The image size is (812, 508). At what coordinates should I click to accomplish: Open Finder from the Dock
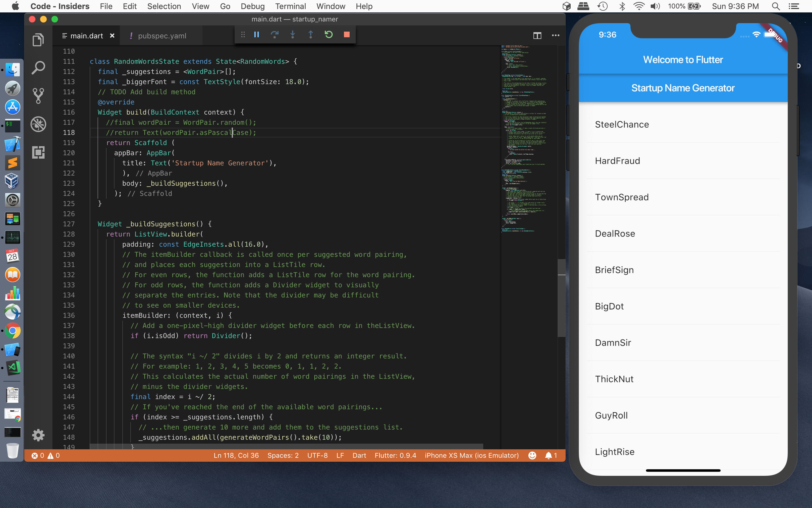tap(12, 70)
